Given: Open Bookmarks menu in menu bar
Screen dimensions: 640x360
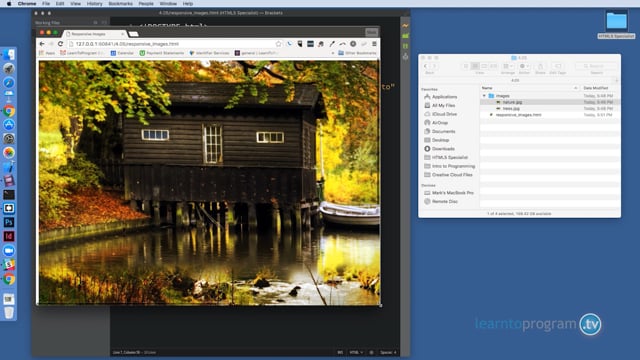Looking at the screenshot, I should click(x=120, y=3).
